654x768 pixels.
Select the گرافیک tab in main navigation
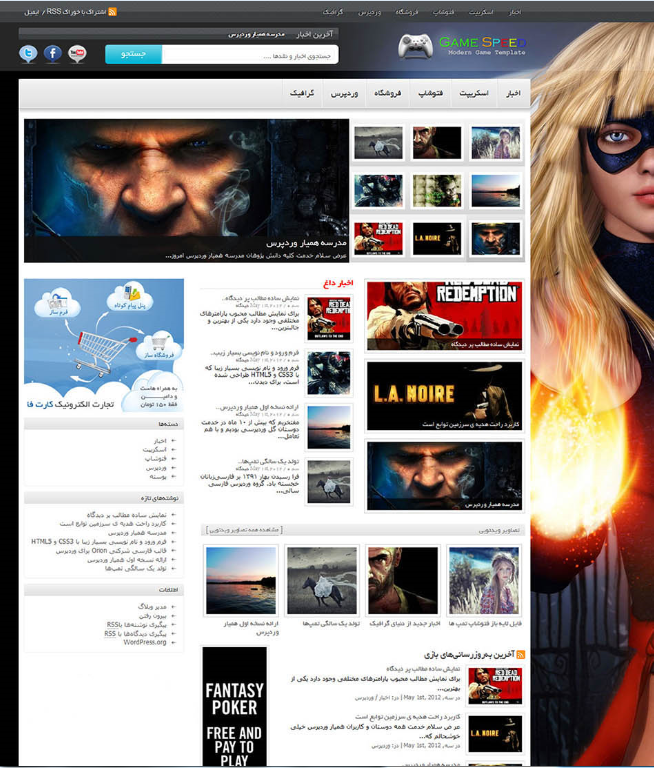click(303, 93)
